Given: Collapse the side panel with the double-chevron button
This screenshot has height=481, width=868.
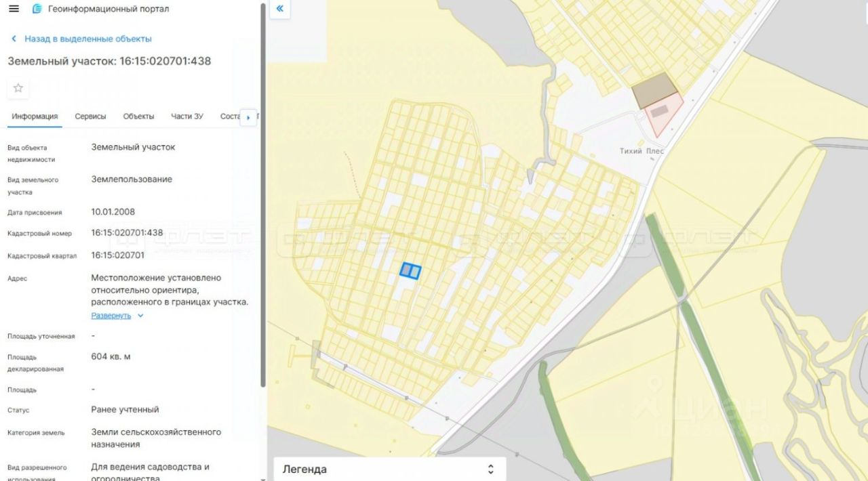Looking at the screenshot, I should (279, 9).
